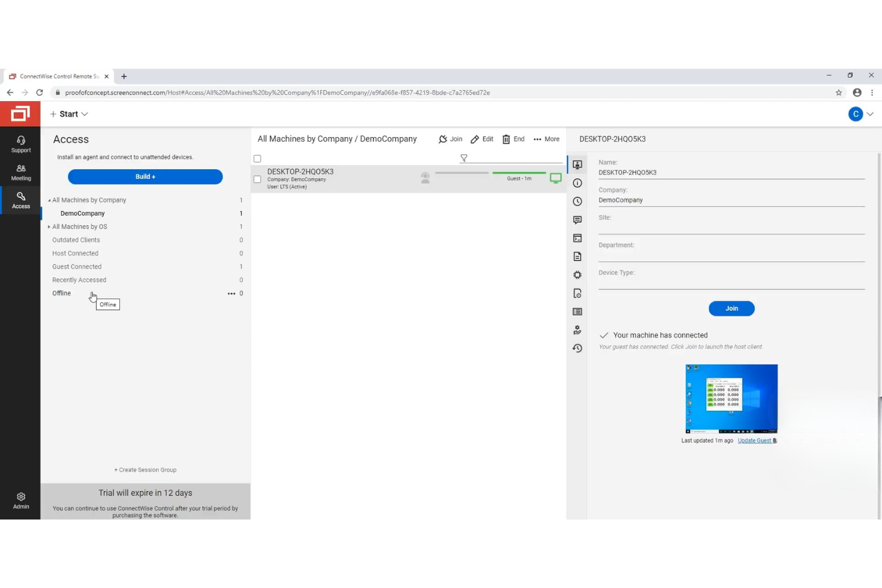The width and height of the screenshot is (882, 588).
Task: Click the Device Type field
Action: point(731,282)
